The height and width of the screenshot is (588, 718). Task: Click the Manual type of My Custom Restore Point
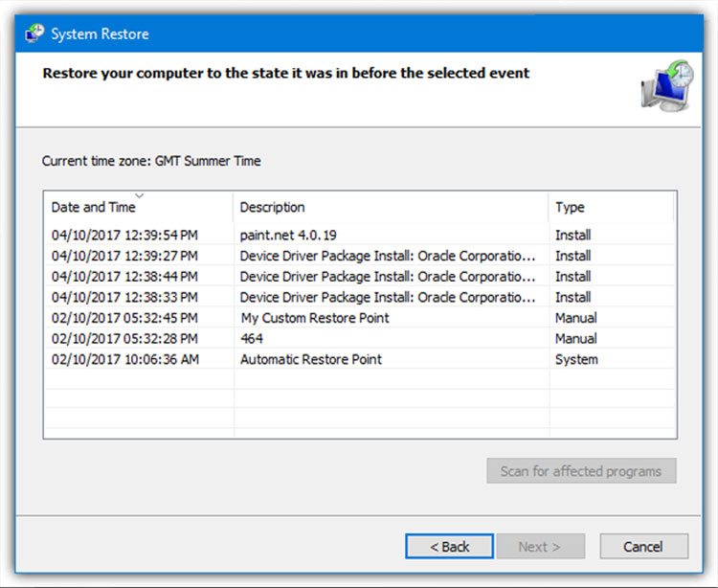[575, 318]
